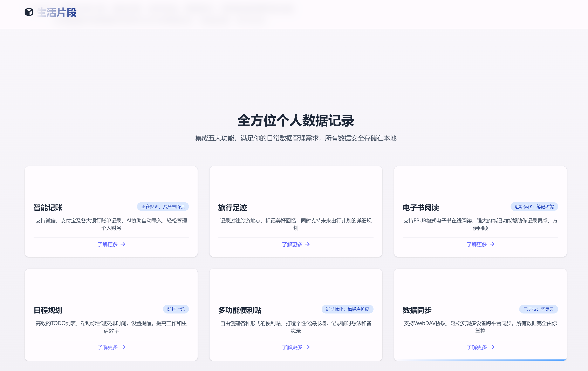Click the 数据同步 card heading
The width and height of the screenshot is (588, 371).
(x=417, y=310)
